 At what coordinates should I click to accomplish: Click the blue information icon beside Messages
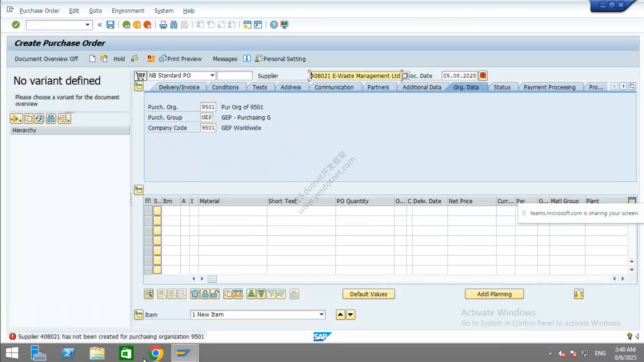(x=247, y=58)
